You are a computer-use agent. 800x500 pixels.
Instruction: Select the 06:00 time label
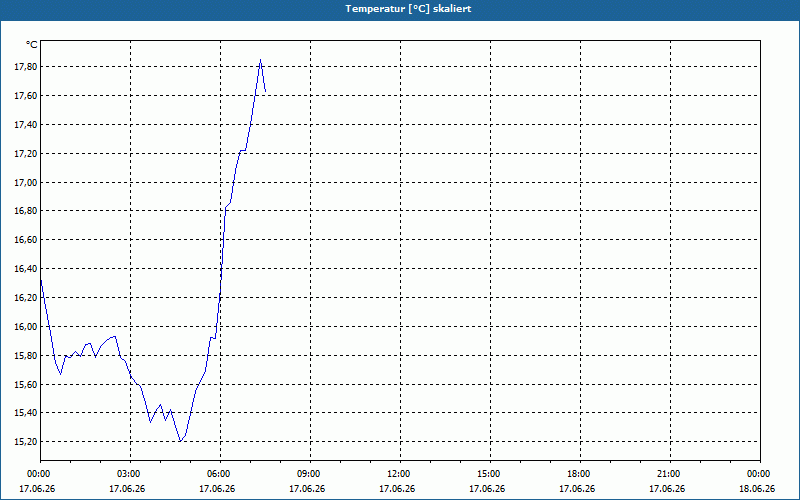click(220, 474)
